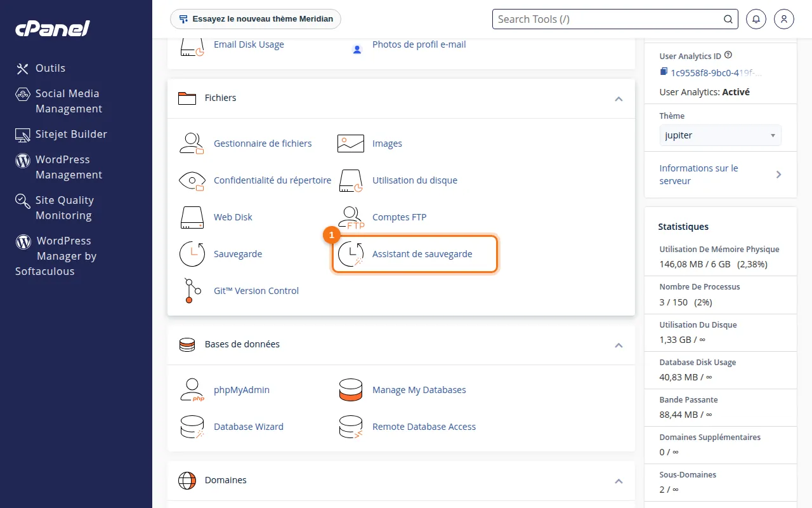The width and height of the screenshot is (812, 508).
Task: Open Outils in the sidebar
Action: tap(50, 68)
